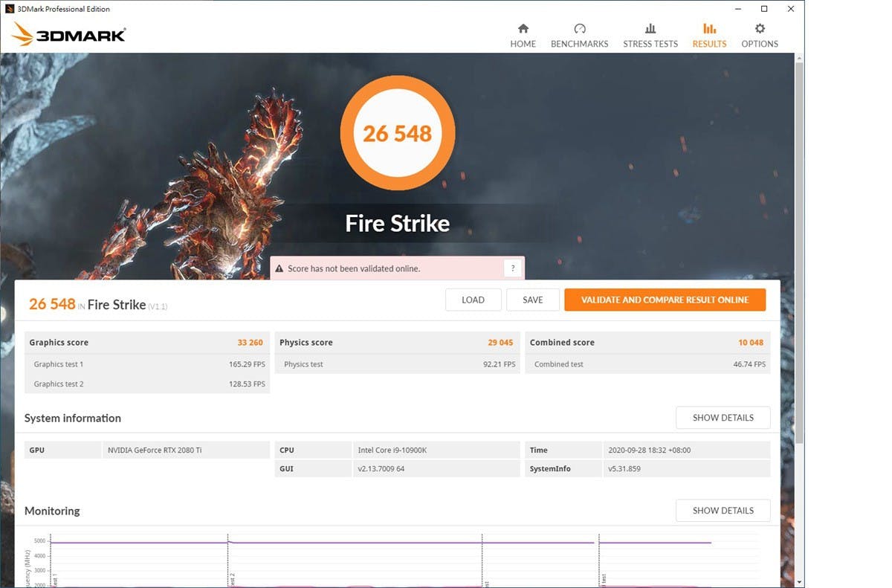Image resolution: width=892 pixels, height=588 pixels.
Task: Go to Stress Tests section
Action: (x=650, y=35)
